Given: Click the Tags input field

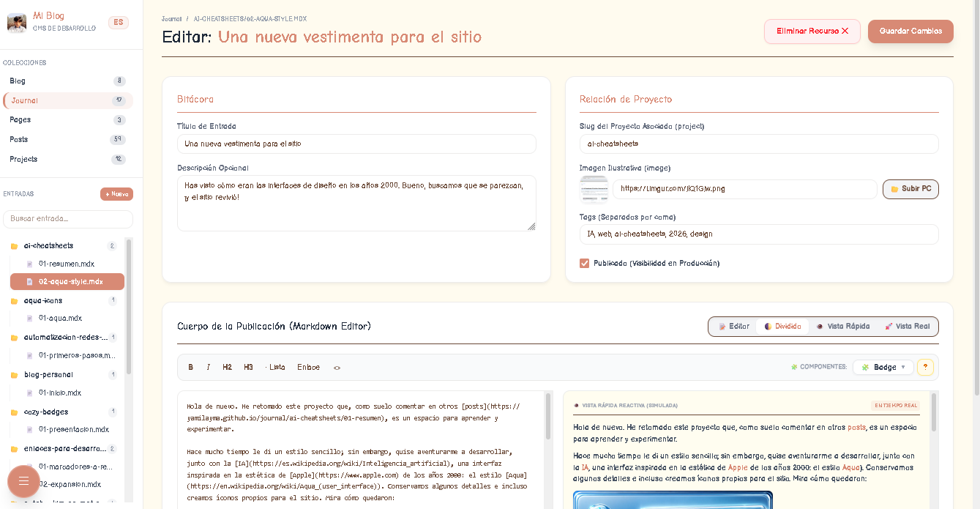Looking at the screenshot, I should pyautogui.click(x=759, y=234).
